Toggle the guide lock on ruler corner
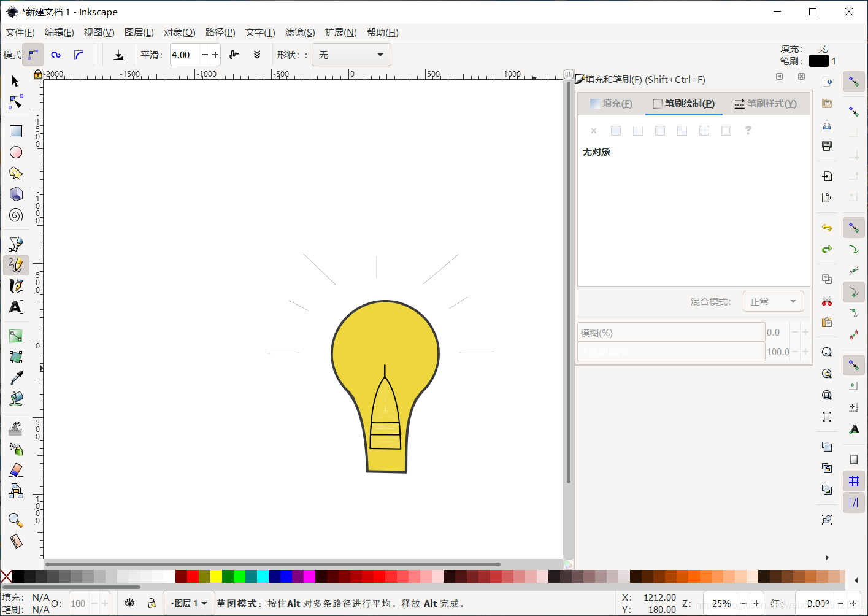Image resolution: width=868 pixels, height=616 pixels. (38, 74)
